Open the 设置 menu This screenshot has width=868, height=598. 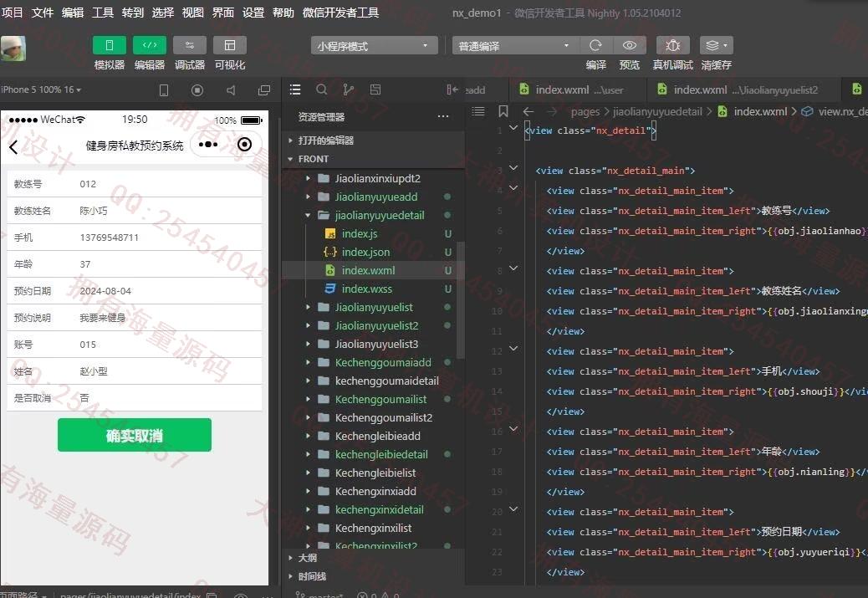[253, 13]
